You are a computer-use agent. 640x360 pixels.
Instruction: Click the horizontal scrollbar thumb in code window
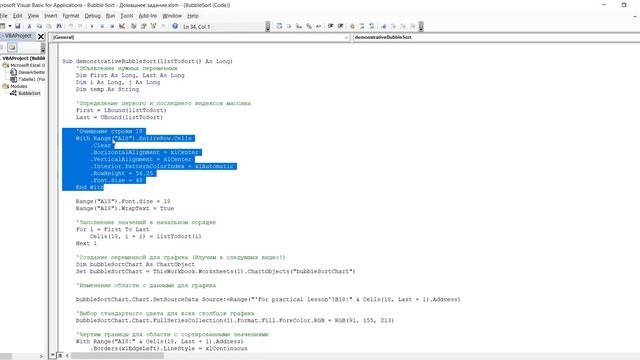[x=117, y=356]
